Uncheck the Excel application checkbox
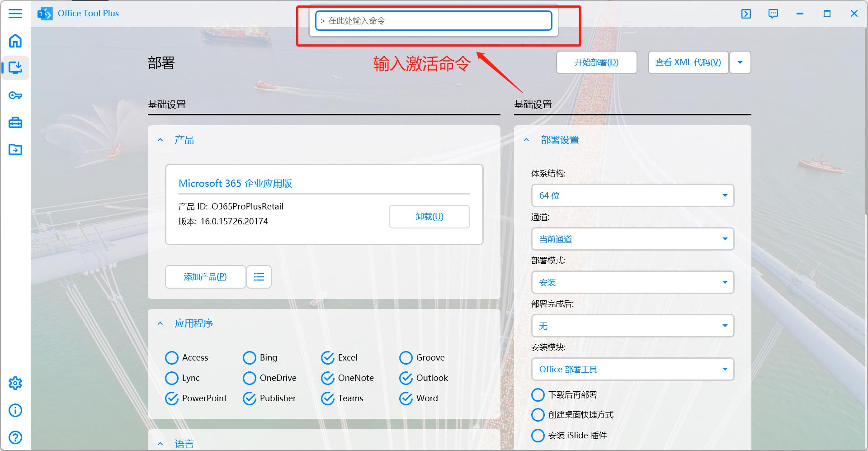This screenshot has height=451, width=868. pyautogui.click(x=327, y=357)
